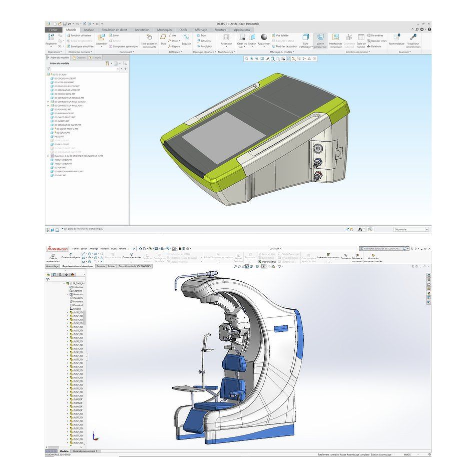
Task: Click the Gérer les vues icon
Action: click(242, 37)
